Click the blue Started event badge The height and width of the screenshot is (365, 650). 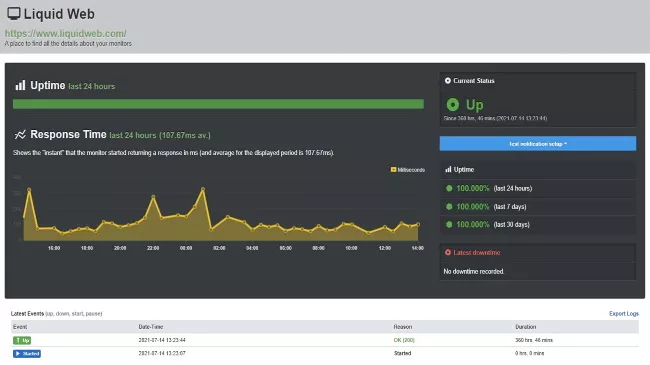27,353
